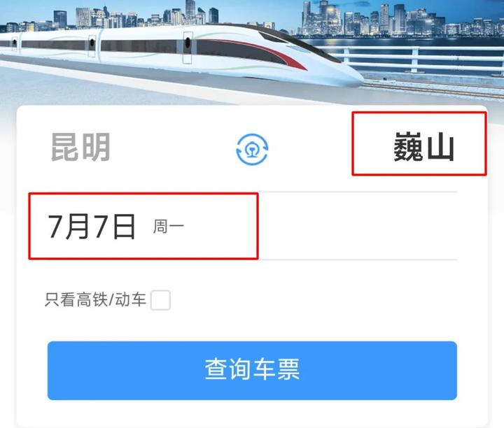Click the 巍山 text to change destination city
This screenshot has height=428, width=504.
pyautogui.click(x=423, y=148)
